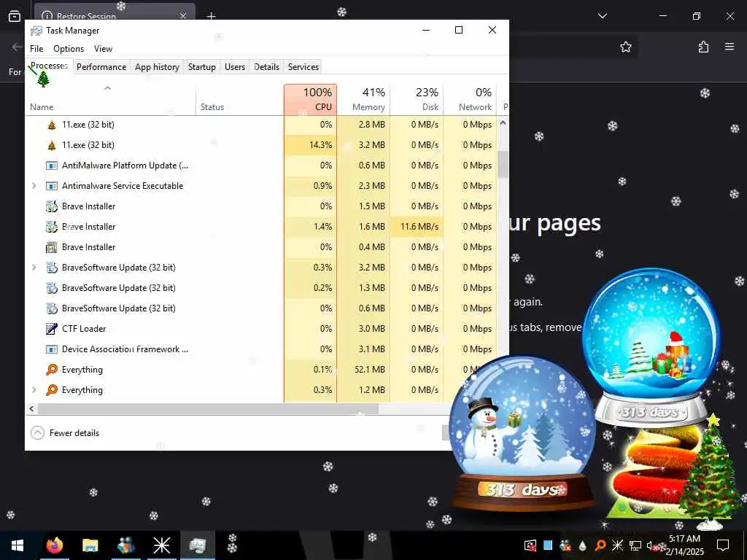Click the AntiMalware Platform Update process icon
Viewport: 747px width, 560px height.
[x=52, y=166]
